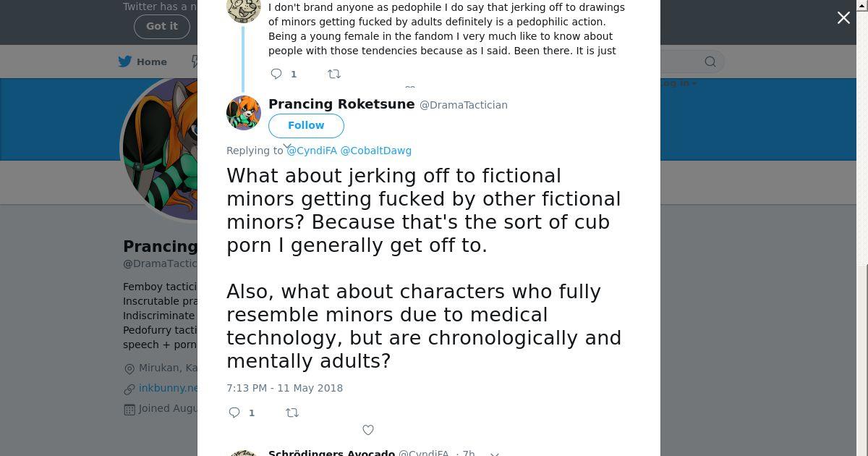Expand the chevron menu on Schrödingers Avocado tweet
This screenshot has height=456, width=868.
click(495, 454)
